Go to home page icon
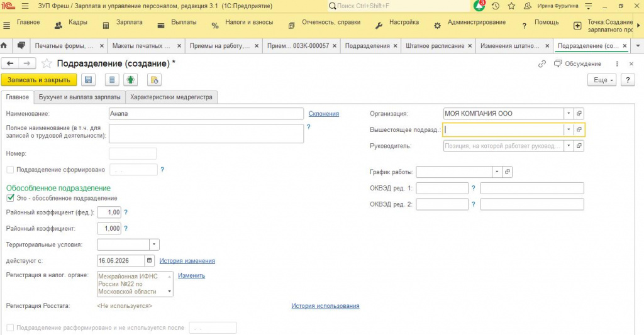Viewport: 644px width, 335px height. click(4, 46)
